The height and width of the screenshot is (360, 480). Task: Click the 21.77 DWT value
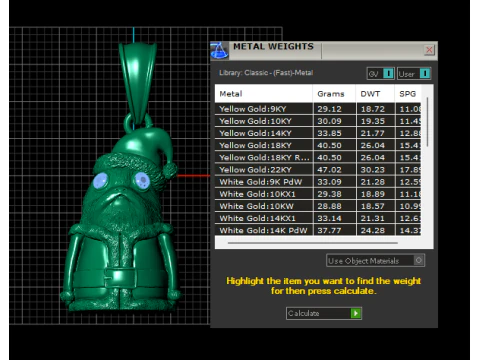pos(373,133)
